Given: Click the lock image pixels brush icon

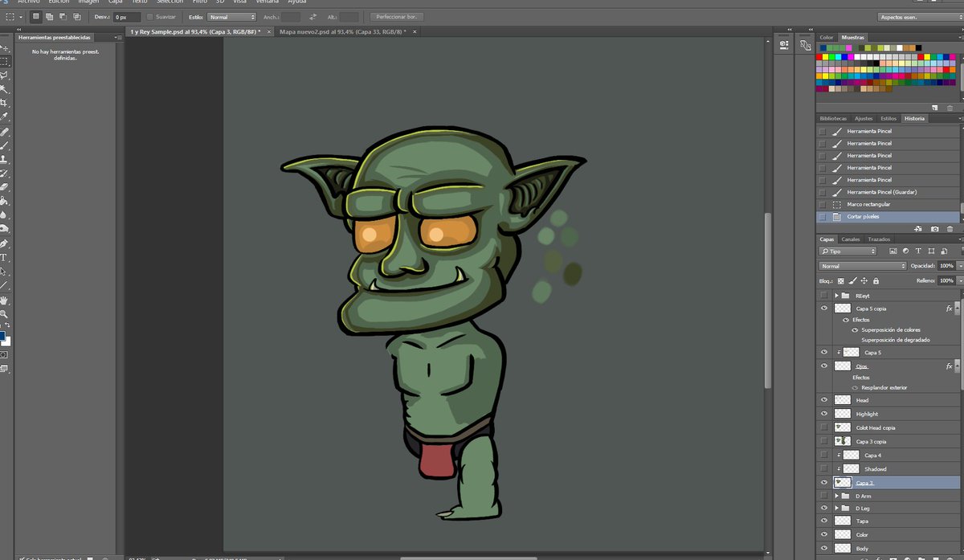Looking at the screenshot, I should click(852, 281).
